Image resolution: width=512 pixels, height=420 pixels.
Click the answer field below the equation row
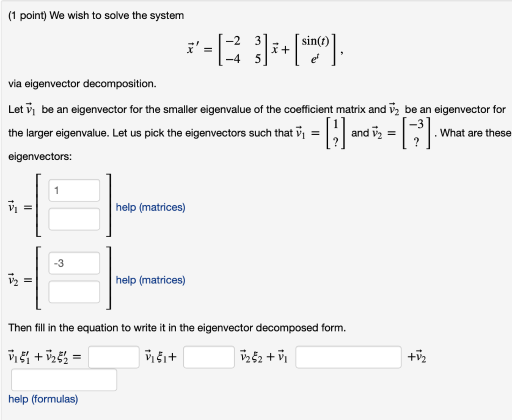tap(63, 379)
